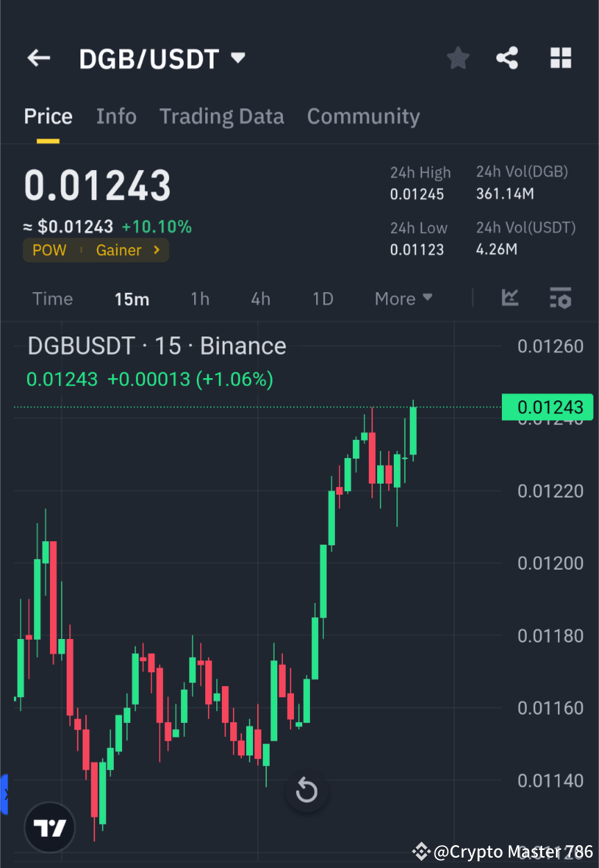Activate the 1D timeframe option
Screen dimensions: 599x868
tap(322, 298)
